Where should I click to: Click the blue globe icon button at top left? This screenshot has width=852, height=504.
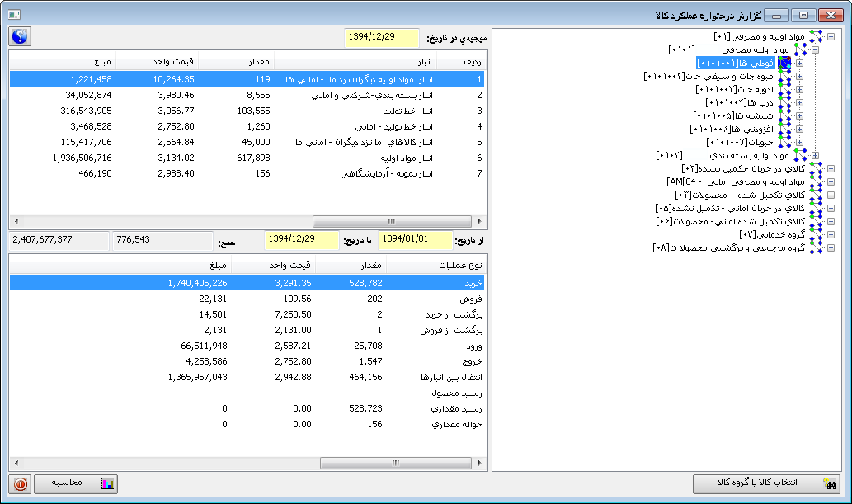(x=20, y=37)
